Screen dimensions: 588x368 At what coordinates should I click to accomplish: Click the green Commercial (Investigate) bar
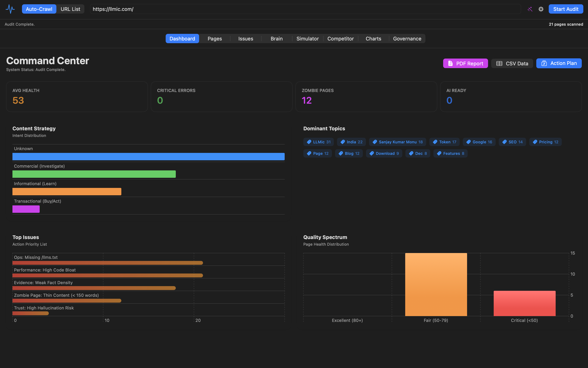[94, 174]
